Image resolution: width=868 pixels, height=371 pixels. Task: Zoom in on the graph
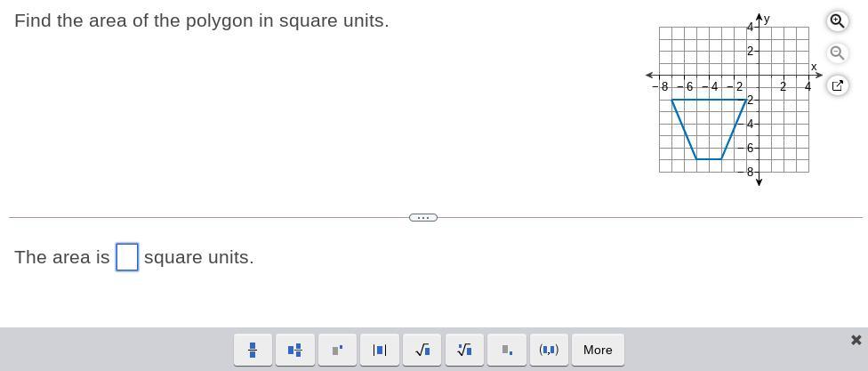[837, 20]
